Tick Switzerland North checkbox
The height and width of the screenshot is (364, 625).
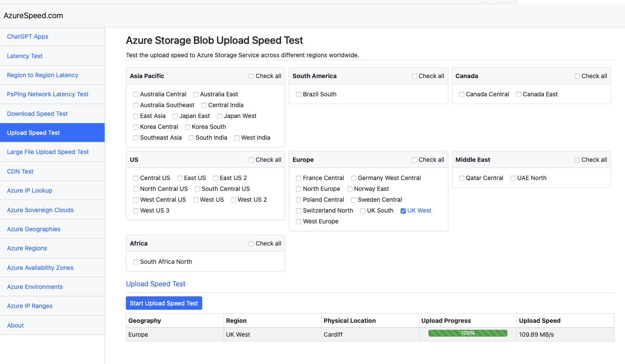click(x=299, y=211)
